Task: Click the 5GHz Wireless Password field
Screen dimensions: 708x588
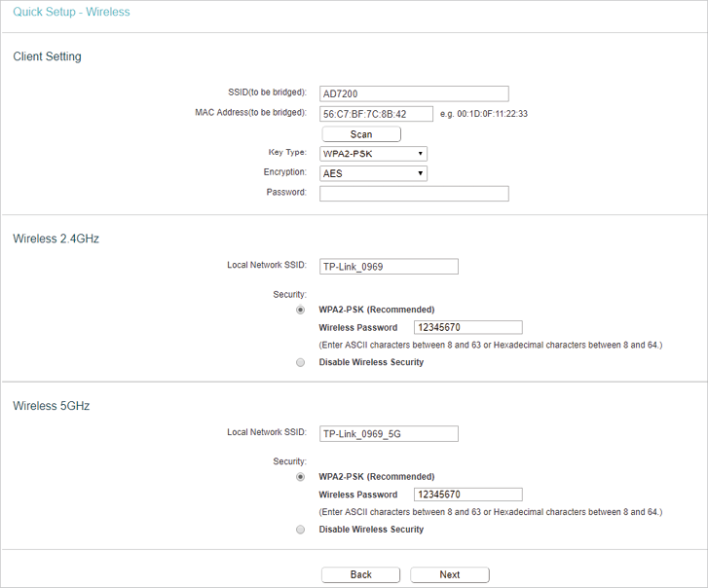Action: pyautogui.click(x=468, y=495)
